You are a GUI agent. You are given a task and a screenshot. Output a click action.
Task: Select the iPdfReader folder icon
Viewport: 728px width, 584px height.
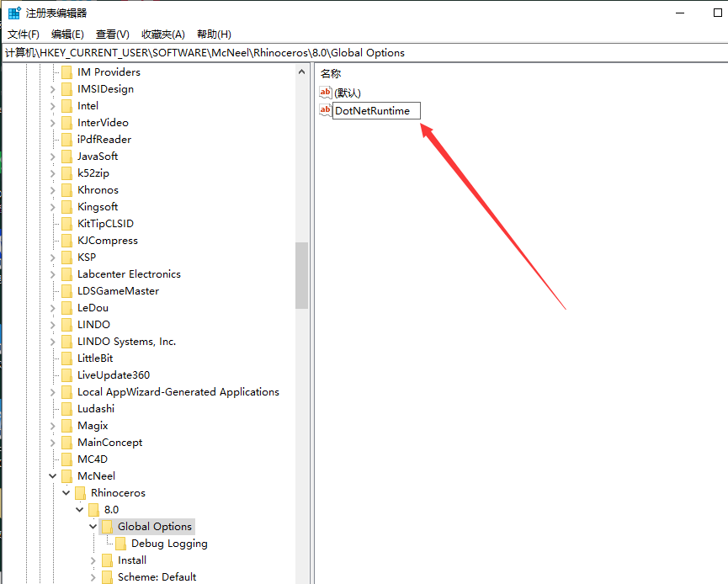coord(66,140)
